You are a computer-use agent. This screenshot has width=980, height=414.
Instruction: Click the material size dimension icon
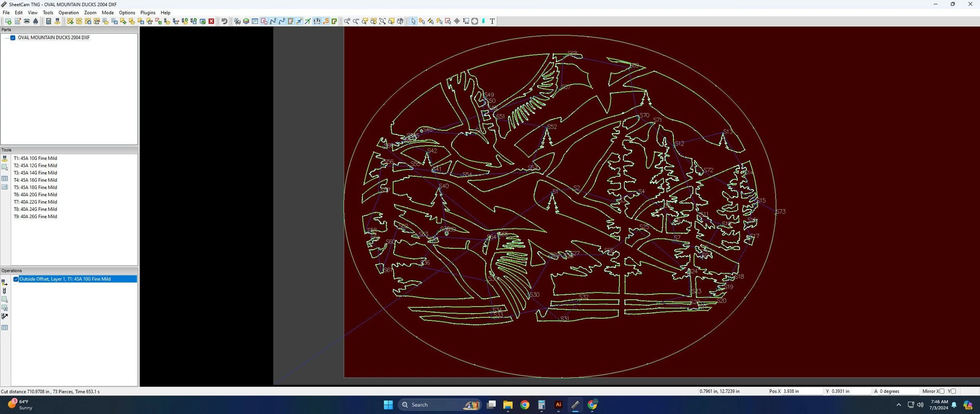466,21
